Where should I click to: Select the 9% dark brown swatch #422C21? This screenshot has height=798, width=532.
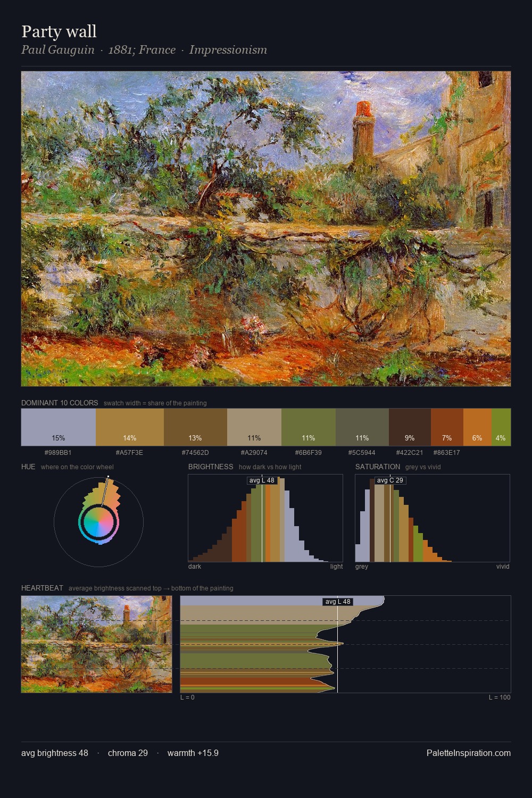pyautogui.click(x=410, y=427)
